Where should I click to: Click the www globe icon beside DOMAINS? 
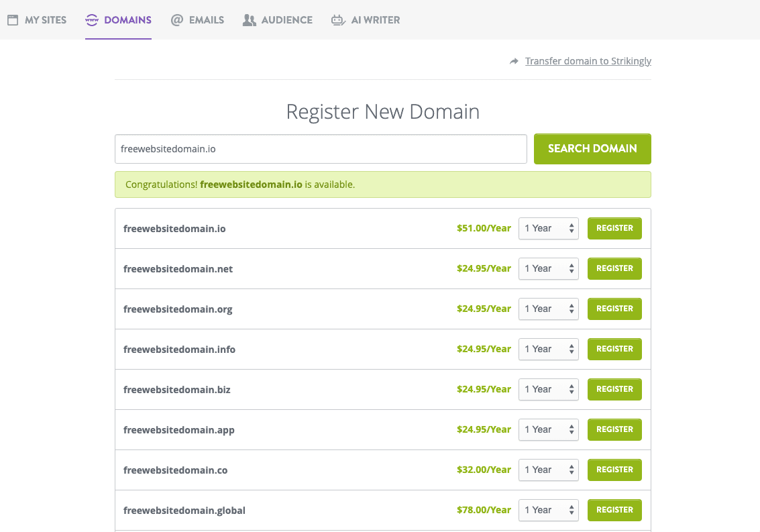tap(91, 19)
